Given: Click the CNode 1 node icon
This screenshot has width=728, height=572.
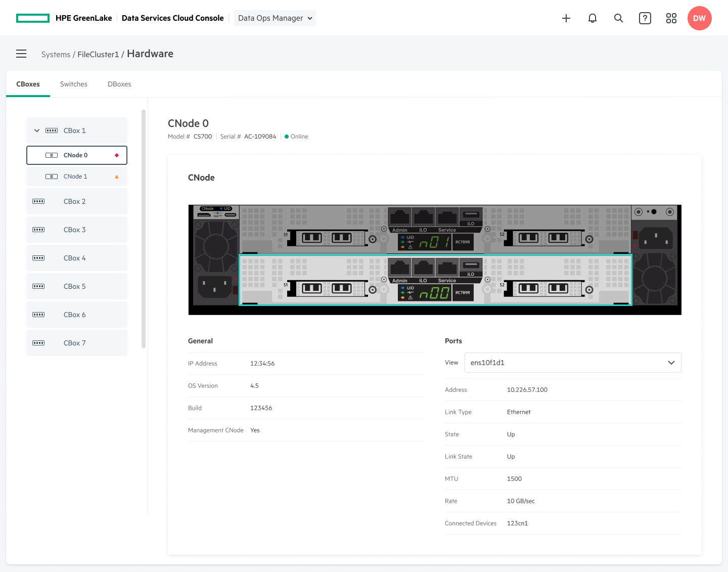Looking at the screenshot, I should (52, 177).
